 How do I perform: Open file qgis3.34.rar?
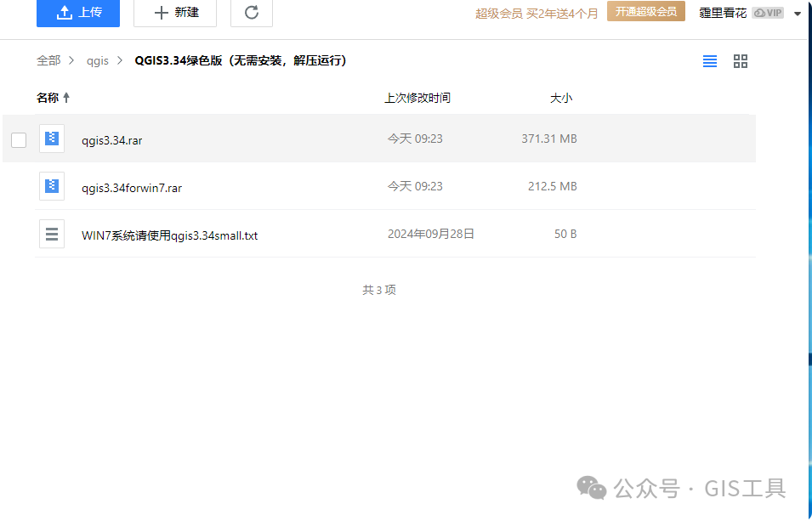(112, 140)
